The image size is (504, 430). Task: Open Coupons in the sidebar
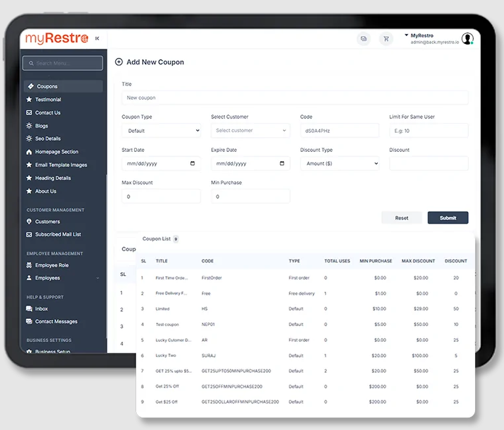tap(63, 86)
